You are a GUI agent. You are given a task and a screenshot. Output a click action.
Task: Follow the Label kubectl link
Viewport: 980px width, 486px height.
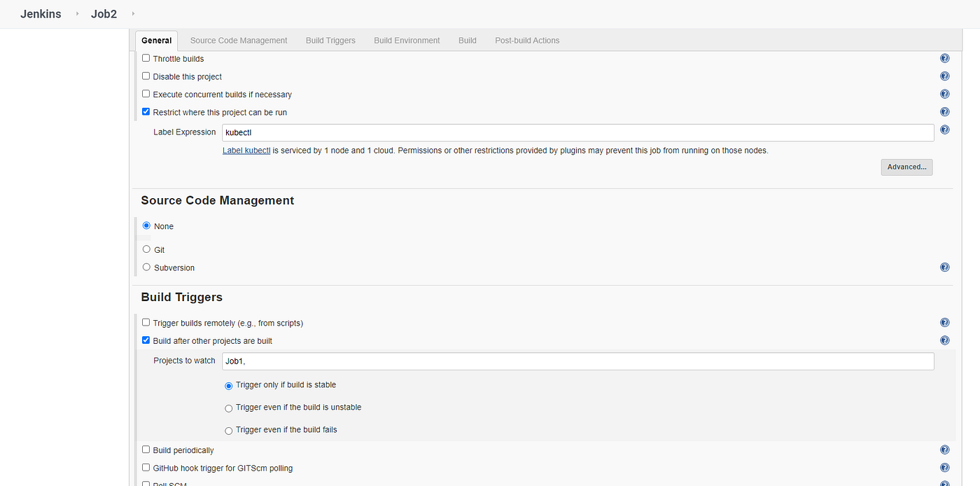[x=246, y=150]
